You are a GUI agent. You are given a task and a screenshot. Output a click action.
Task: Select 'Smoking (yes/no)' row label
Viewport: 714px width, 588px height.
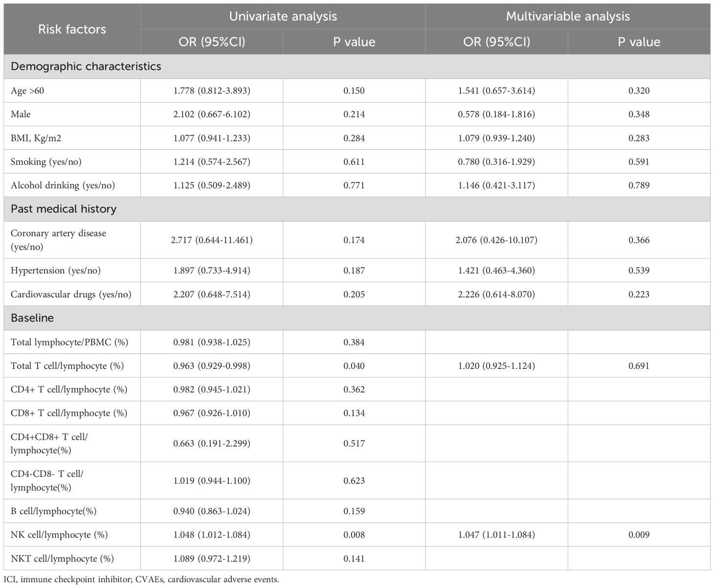tap(46, 161)
